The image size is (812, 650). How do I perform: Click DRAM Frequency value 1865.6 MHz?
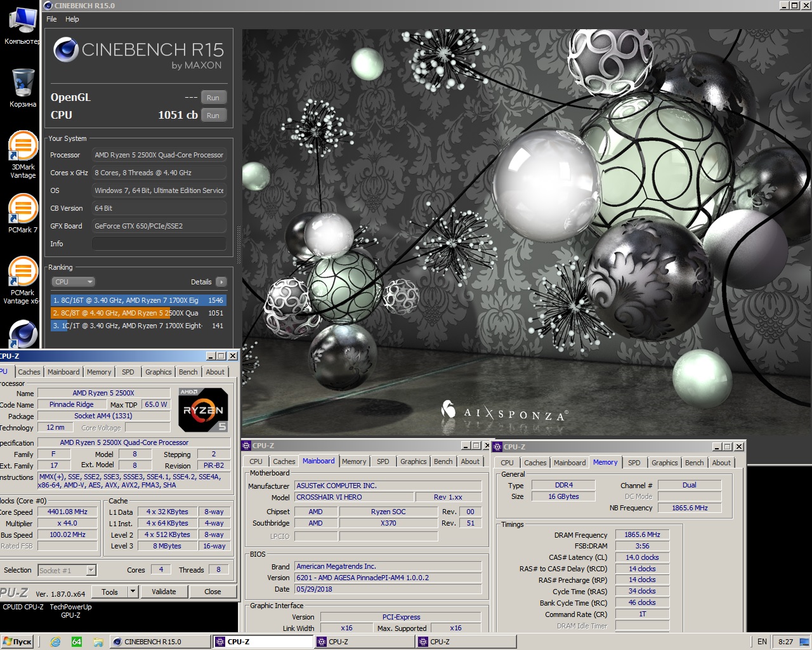pyautogui.click(x=642, y=534)
